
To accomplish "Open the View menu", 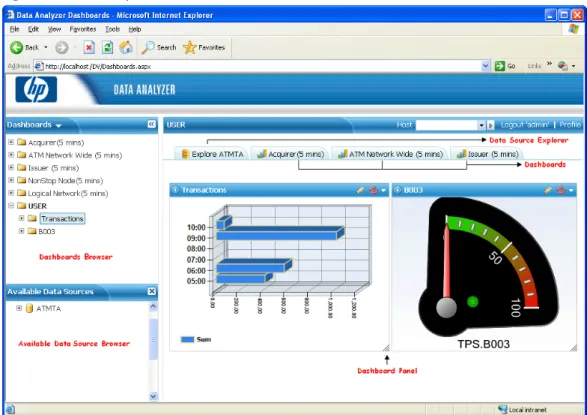I will (x=54, y=29).
